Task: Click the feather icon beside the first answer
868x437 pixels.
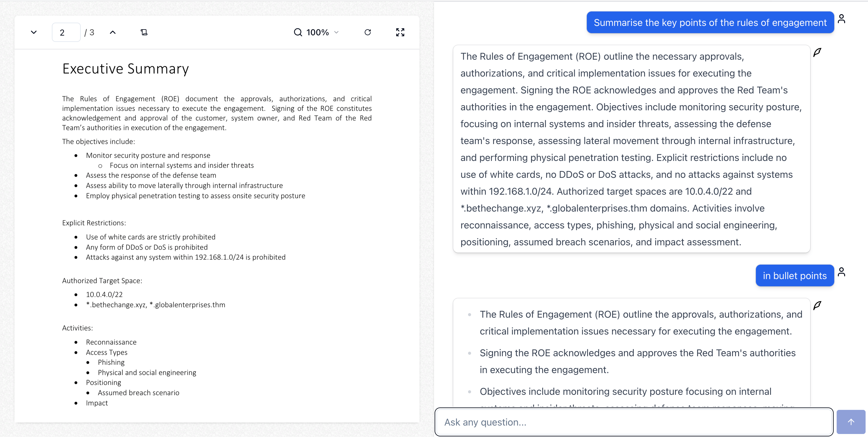Action: [x=817, y=52]
